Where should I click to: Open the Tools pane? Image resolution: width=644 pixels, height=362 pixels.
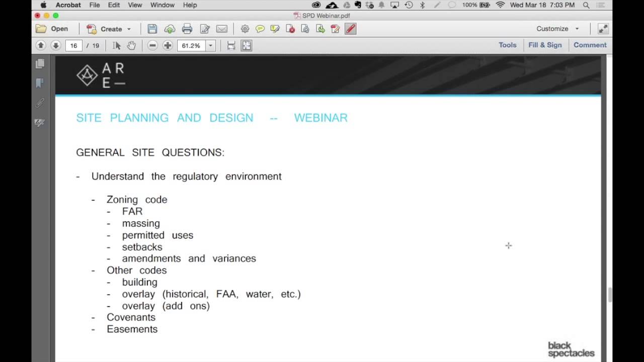(x=508, y=45)
